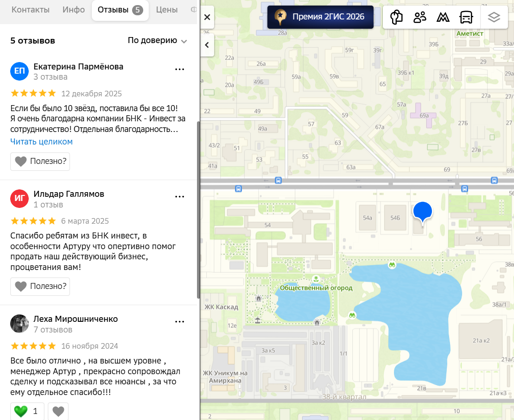
Task: Mark Ильдар Галлямов's review as Полезно
Action: 40,286
